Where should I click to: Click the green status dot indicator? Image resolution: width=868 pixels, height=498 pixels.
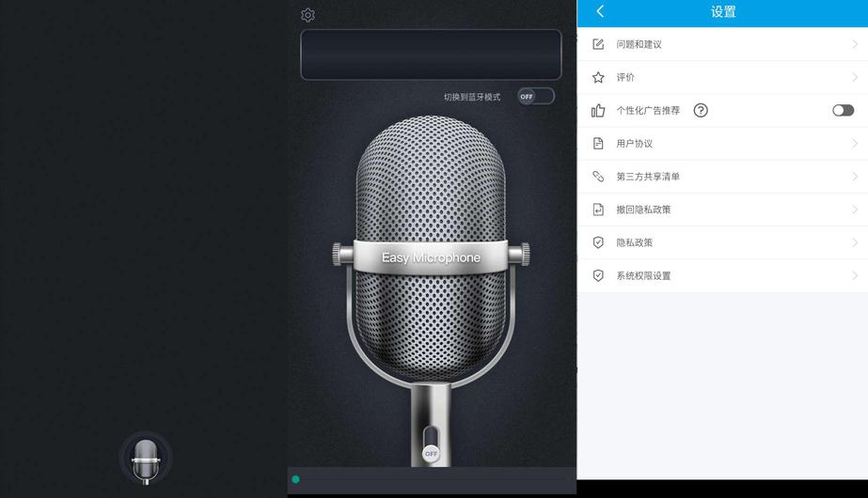295,479
